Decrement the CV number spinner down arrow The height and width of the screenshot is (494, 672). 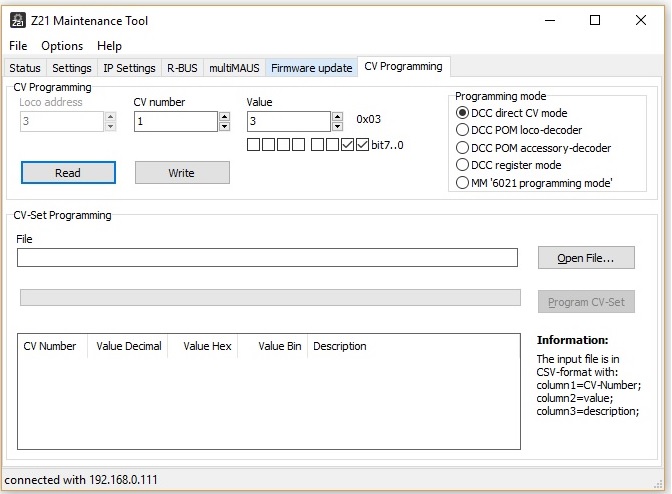pyautogui.click(x=224, y=126)
